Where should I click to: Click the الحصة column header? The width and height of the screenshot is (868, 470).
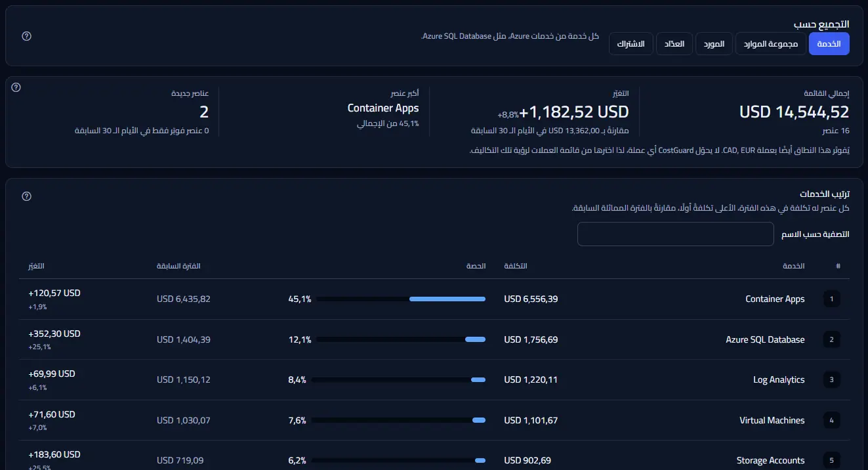coord(476,266)
